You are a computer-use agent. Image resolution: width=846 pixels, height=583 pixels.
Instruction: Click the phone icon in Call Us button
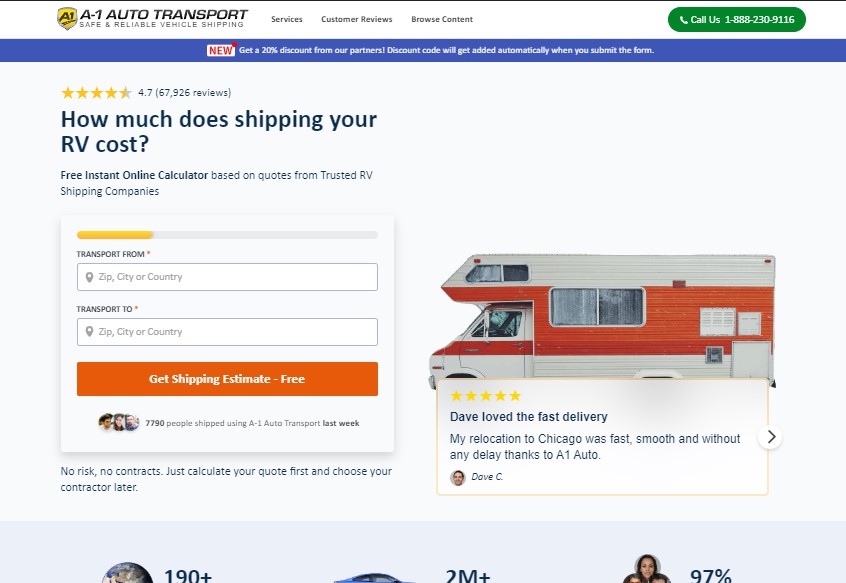684,20
